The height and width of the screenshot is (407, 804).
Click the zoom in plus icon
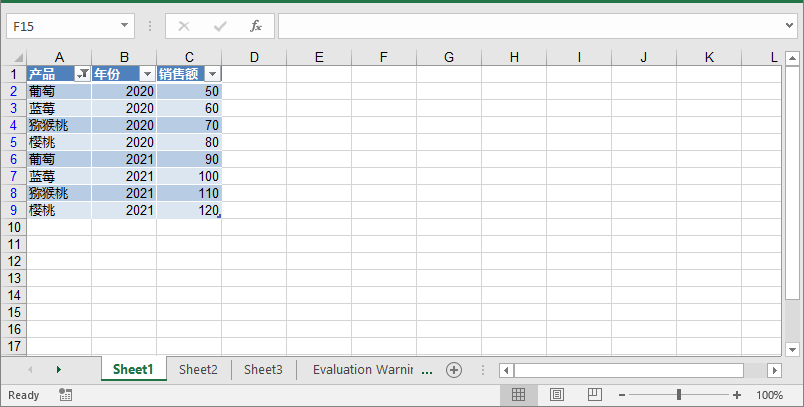point(737,395)
